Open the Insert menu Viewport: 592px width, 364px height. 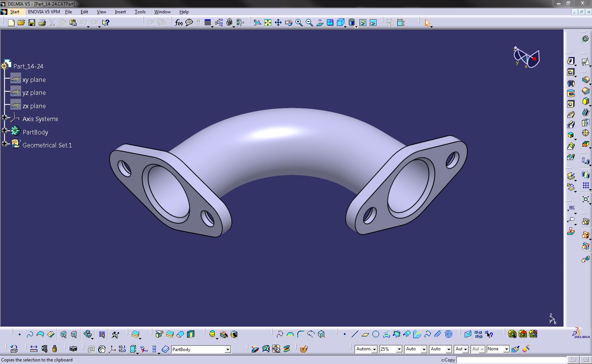[120, 12]
